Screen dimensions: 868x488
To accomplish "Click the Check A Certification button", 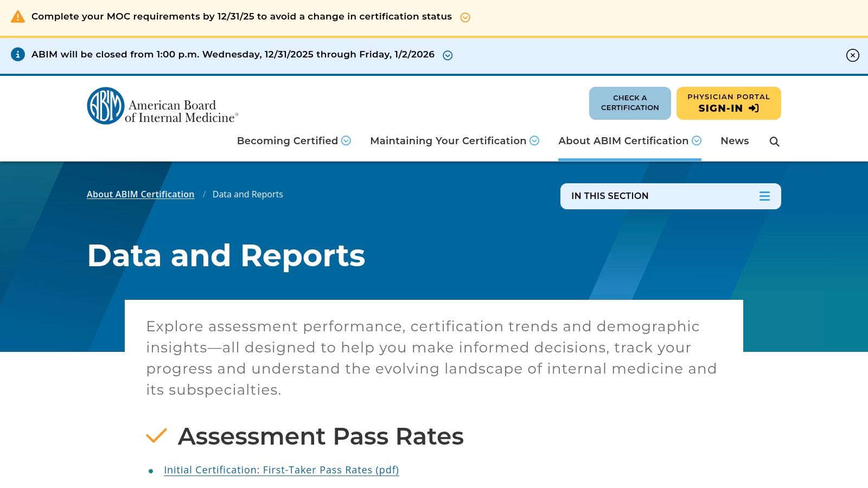I will [x=630, y=103].
